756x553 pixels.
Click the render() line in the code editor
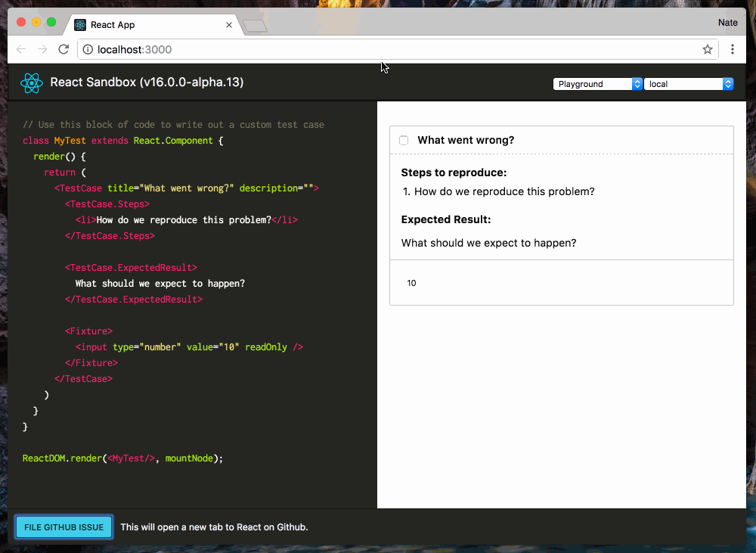tap(60, 157)
